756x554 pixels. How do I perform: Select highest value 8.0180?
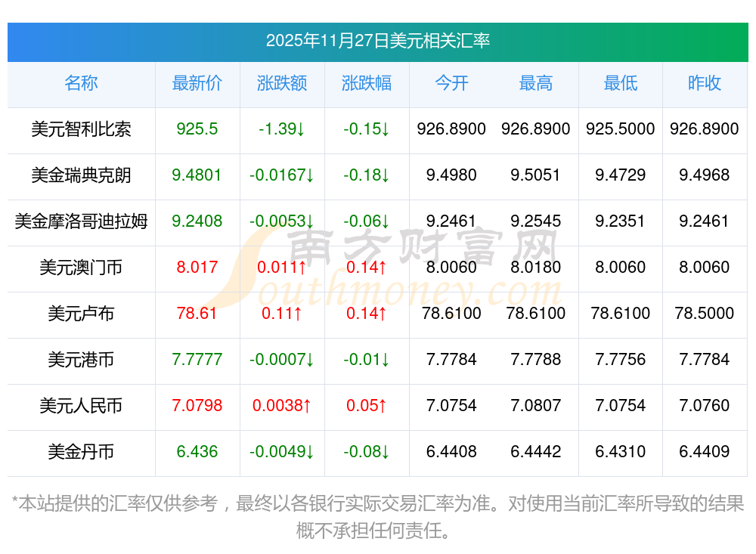coord(536,267)
